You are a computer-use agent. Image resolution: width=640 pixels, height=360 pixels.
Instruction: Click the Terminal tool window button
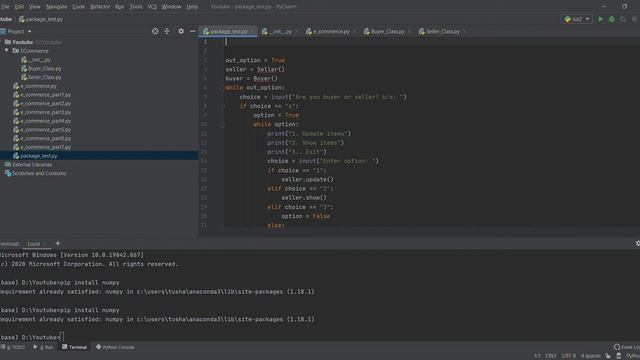pyautogui.click(x=74, y=347)
